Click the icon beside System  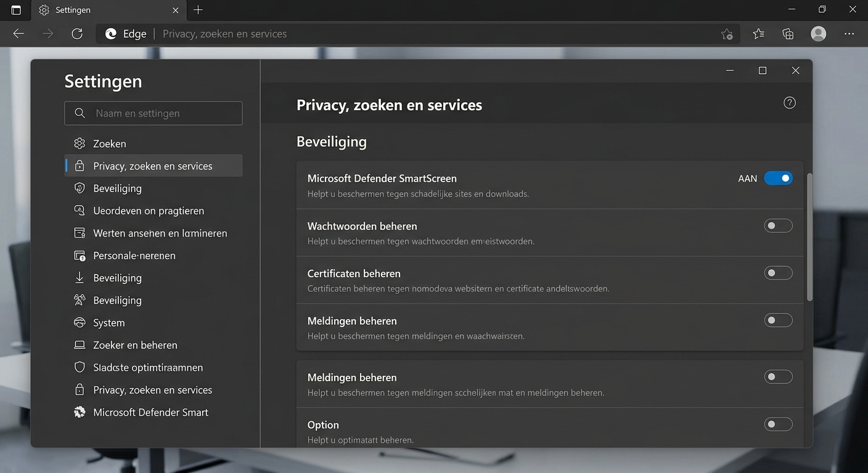click(80, 323)
